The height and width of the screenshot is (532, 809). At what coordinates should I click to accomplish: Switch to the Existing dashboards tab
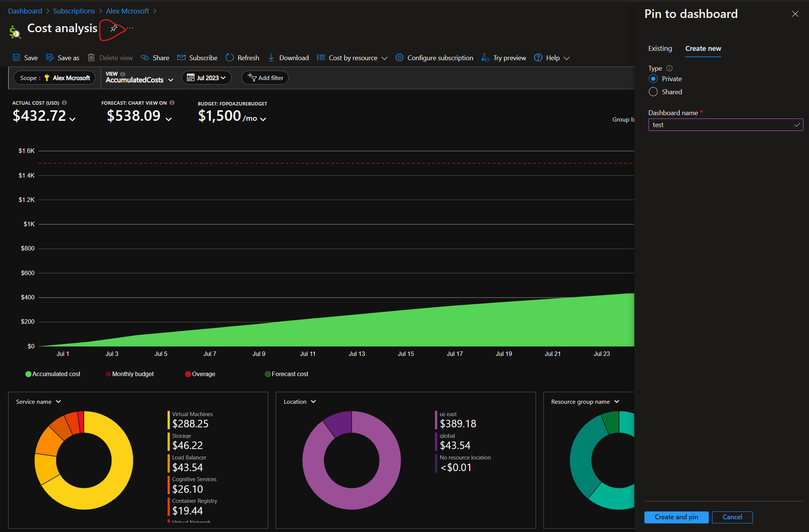click(660, 49)
